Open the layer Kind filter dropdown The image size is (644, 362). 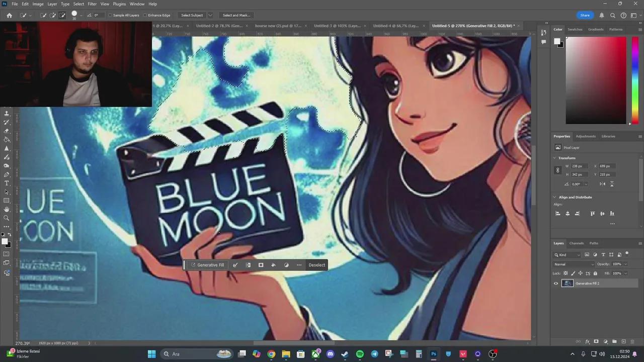tap(568, 255)
